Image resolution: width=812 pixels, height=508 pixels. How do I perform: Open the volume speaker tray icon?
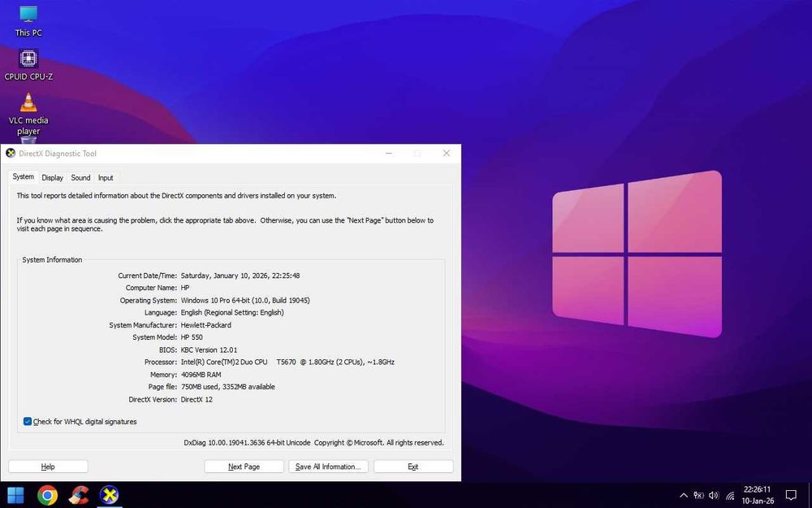[714, 495]
